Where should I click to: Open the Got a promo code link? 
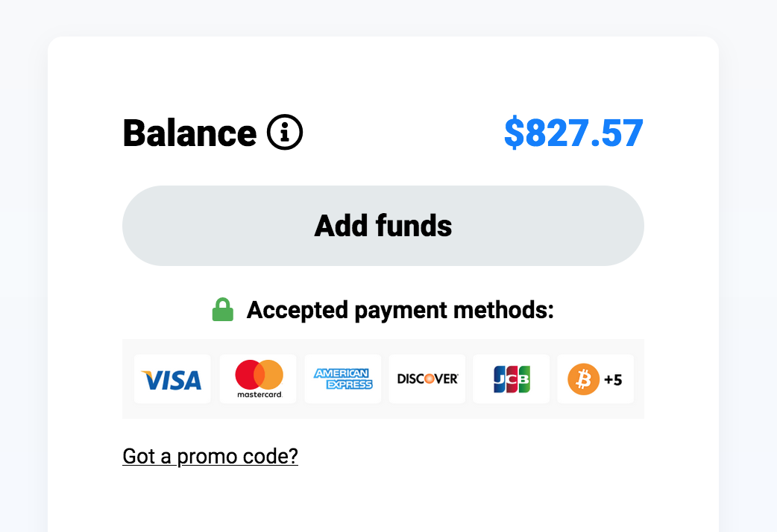210,455
